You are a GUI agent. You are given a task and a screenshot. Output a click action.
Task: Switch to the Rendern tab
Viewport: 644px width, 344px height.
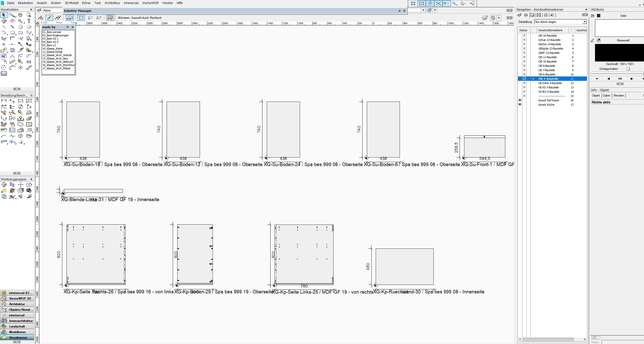(619, 96)
